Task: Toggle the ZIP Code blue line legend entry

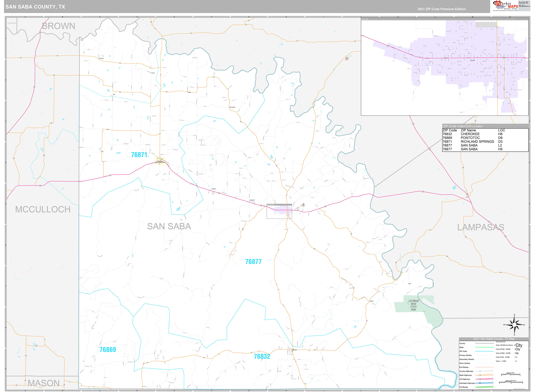Action: click(484, 351)
